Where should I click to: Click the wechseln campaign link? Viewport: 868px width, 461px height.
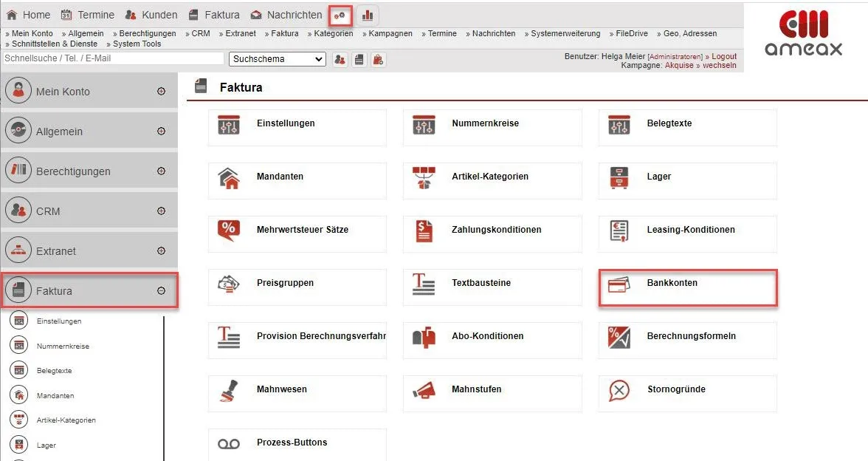point(719,66)
